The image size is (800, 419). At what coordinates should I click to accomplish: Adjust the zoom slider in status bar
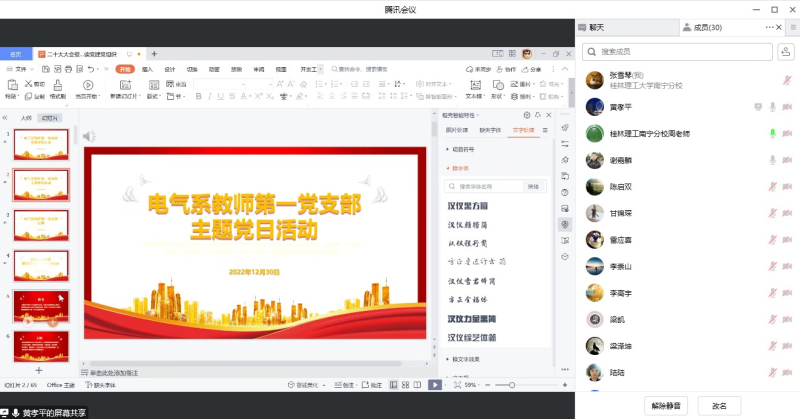(512, 385)
